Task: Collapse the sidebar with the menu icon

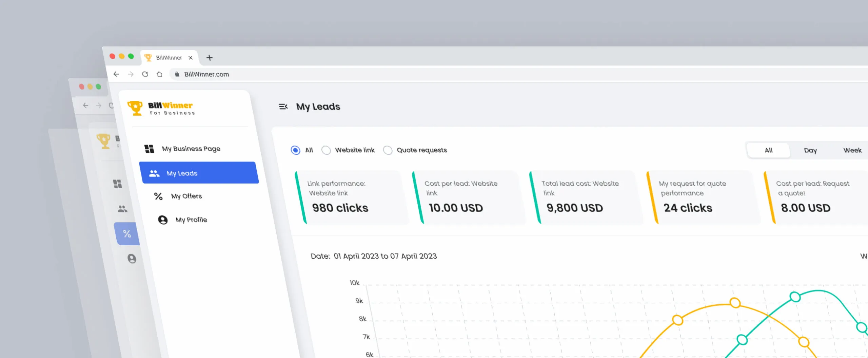Action: (283, 107)
